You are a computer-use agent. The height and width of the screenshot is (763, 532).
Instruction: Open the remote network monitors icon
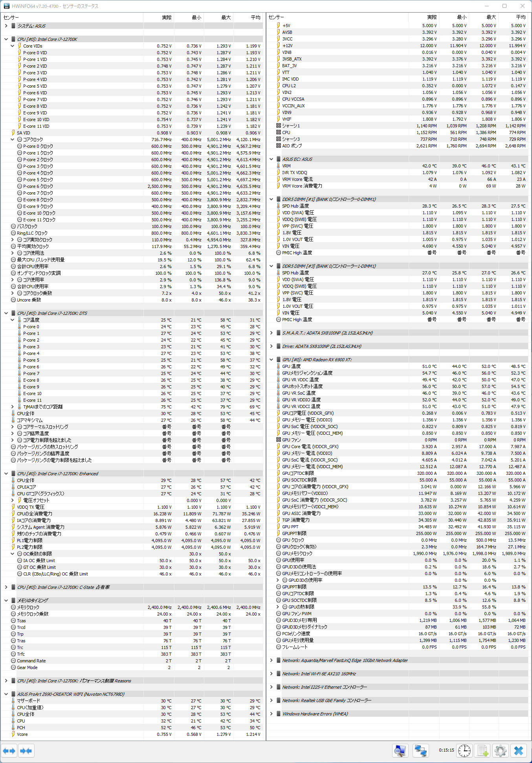pyautogui.click(x=421, y=751)
